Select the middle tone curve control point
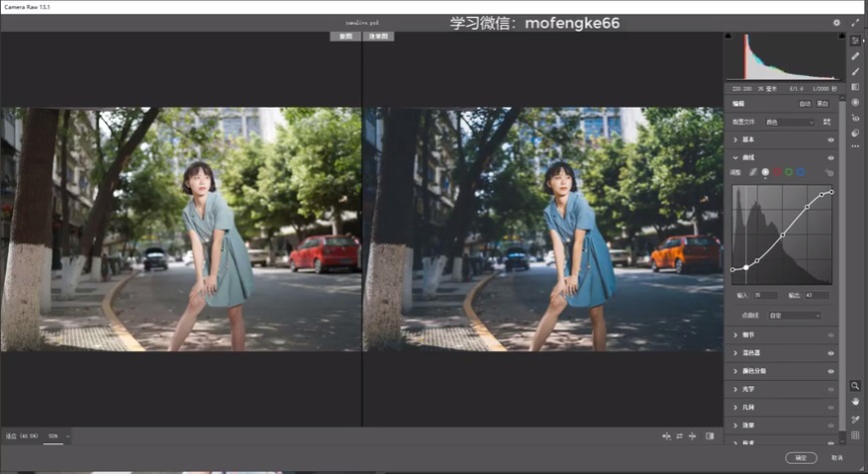This screenshot has width=868, height=474. [x=783, y=235]
